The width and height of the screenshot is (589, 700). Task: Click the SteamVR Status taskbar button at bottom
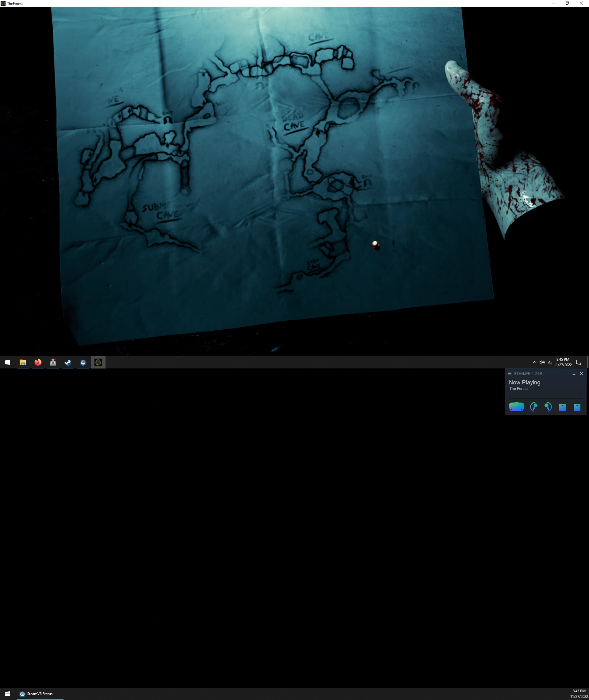(x=40, y=694)
